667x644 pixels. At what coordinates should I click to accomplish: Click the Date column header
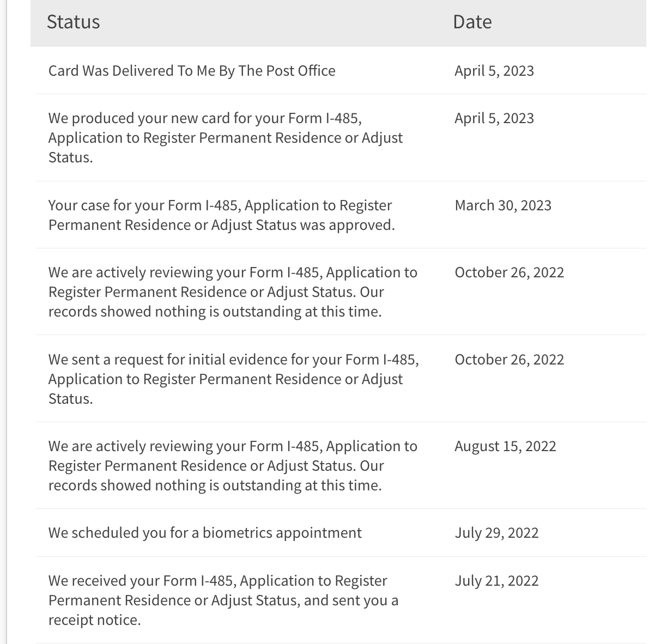click(x=472, y=22)
